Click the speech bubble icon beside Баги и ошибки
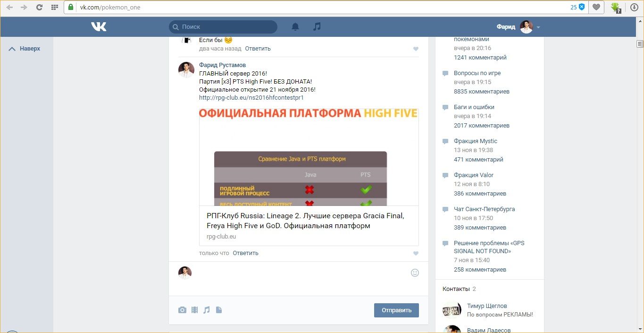Image resolution: width=644 pixels, height=333 pixels. pyautogui.click(x=445, y=108)
